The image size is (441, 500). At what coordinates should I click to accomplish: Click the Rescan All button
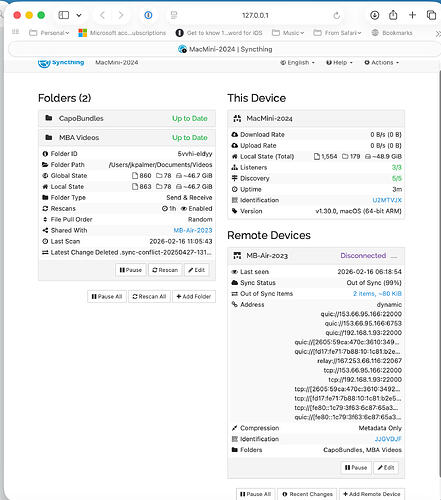click(x=149, y=296)
